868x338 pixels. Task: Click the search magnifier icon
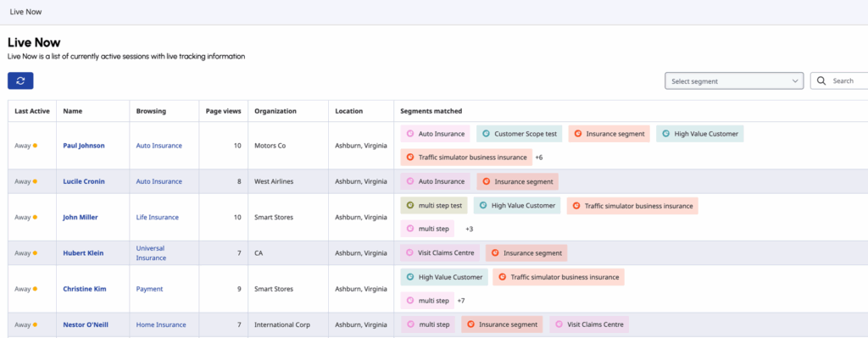[821, 80]
